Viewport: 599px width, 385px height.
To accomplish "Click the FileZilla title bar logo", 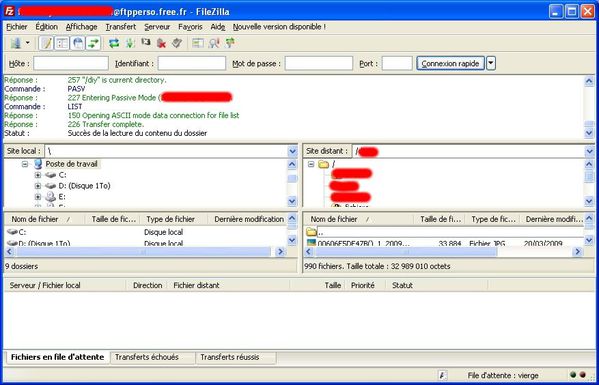I will (x=10, y=12).
